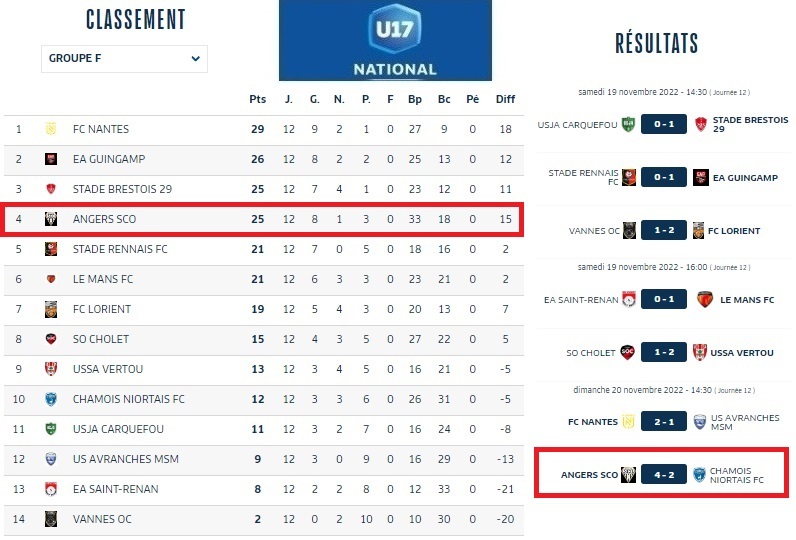The height and width of the screenshot is (540, 796).
Task: Click the Vannes OC crest in standings
Action: coord(50,519)
